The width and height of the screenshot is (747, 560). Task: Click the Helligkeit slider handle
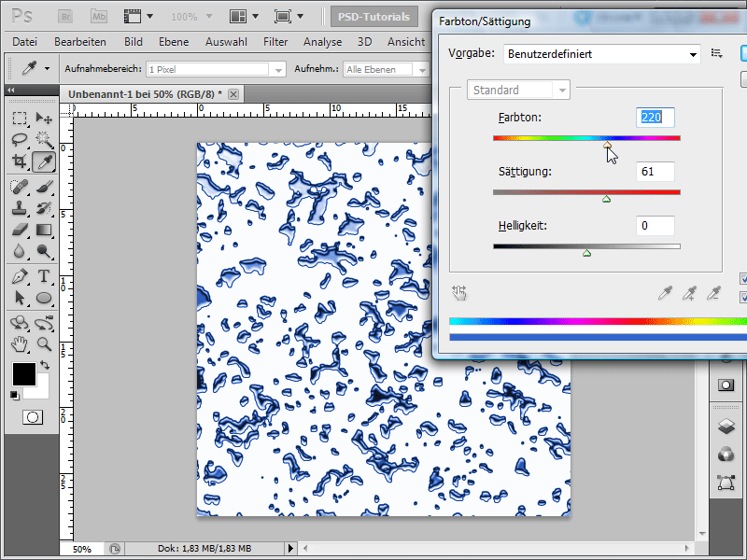(x=586, y=253)
